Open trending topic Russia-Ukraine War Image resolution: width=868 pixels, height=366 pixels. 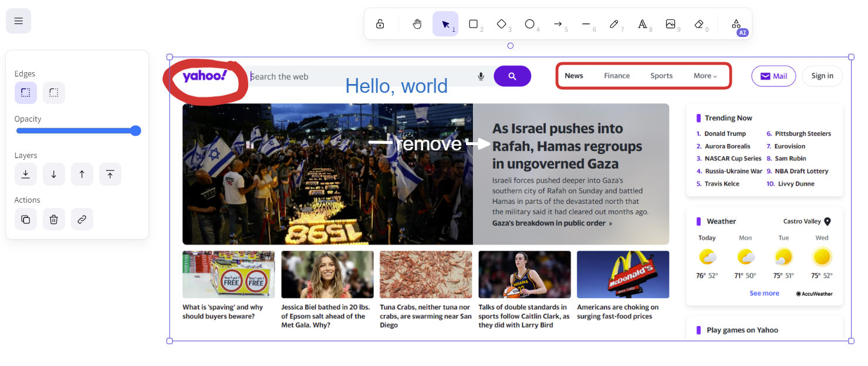point(733,172)
